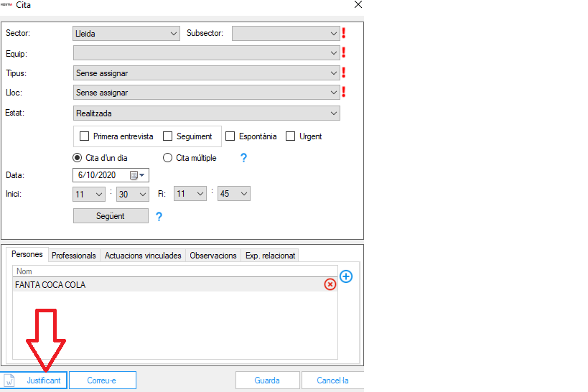Open the calendar picker in Data field

[x=136, y=175]
